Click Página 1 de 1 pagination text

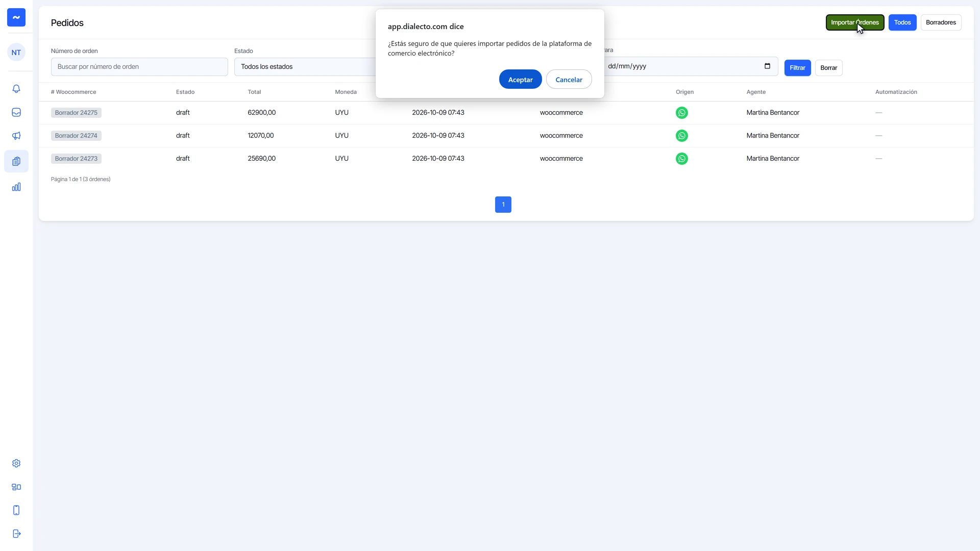tap(81, 180)
